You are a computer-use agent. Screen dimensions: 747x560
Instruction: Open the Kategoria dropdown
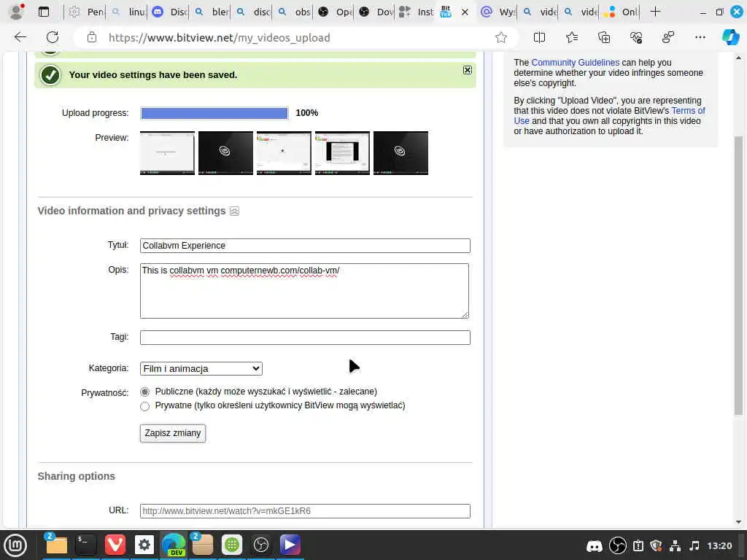201,368
